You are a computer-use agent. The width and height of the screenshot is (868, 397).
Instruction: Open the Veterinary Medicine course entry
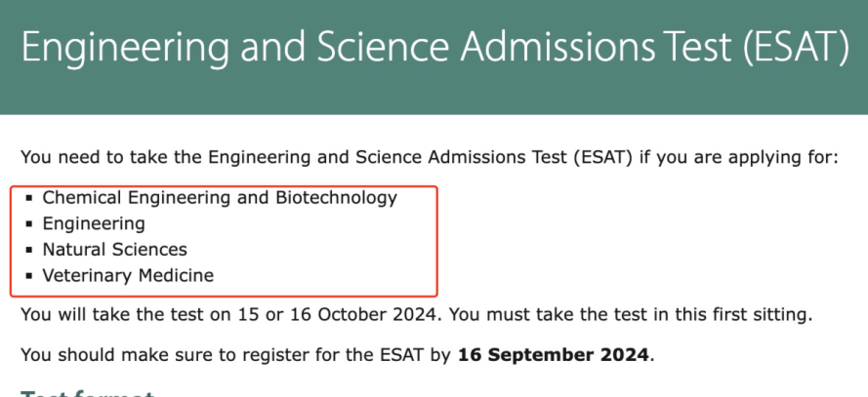point(128,275)
